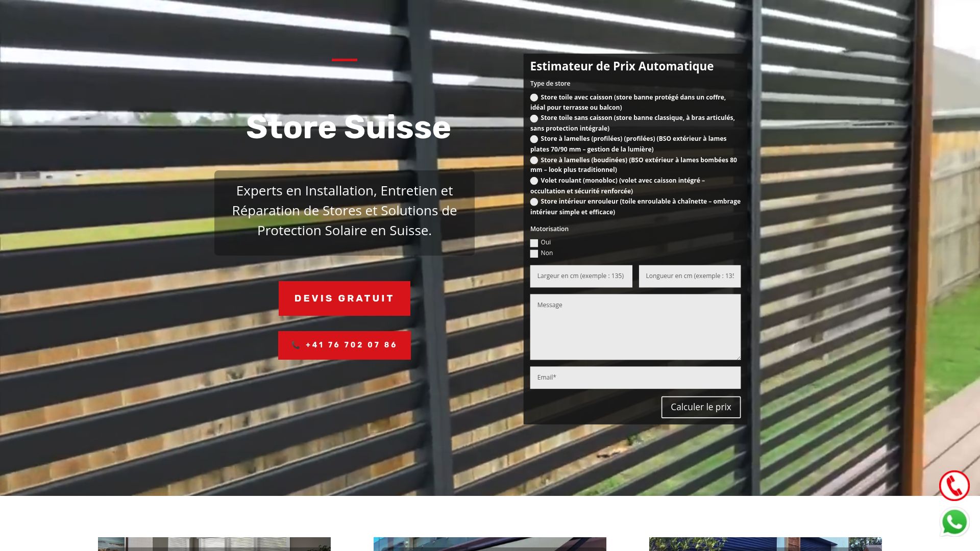The height and width of the screenshot is (551, 980).
Task: Check "Oui" for Motorisation
Action: (534, 243)
